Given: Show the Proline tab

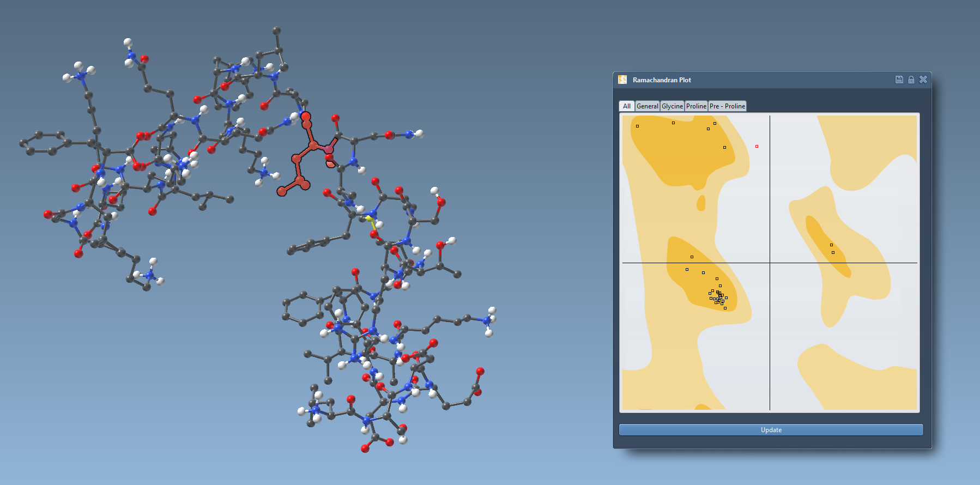Looking at the screenshot, I should 696,106.
